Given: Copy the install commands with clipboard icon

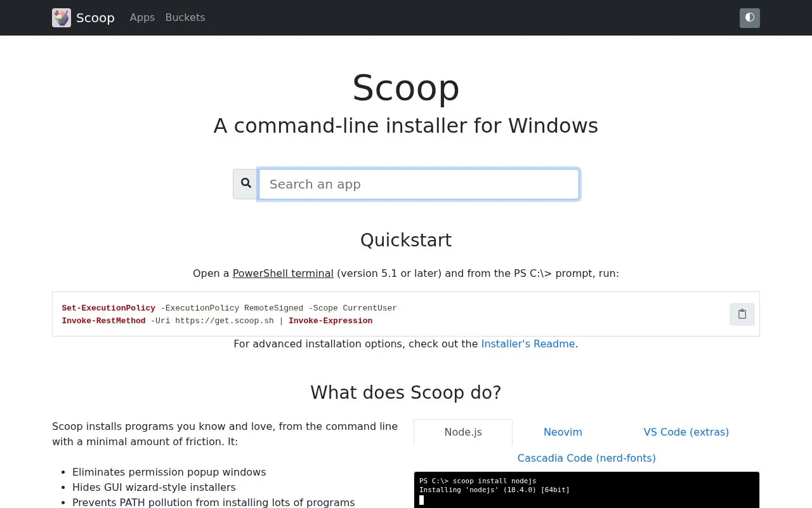Looking at the screenshot, I should click(742, 314).
